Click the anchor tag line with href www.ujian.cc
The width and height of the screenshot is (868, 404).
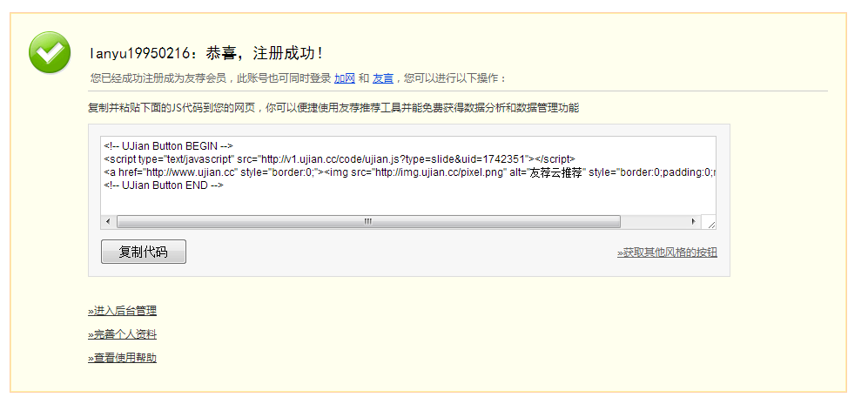pyautogui.click(x=409, y=172)
